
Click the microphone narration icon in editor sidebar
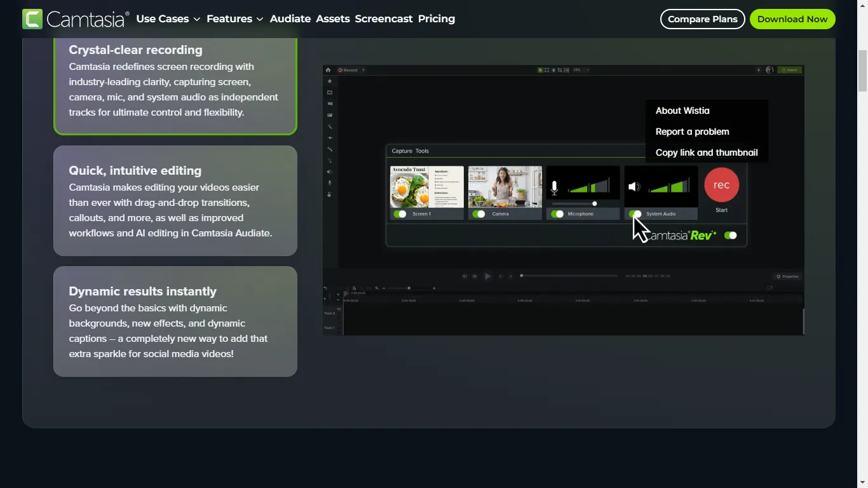[x=330, y=183]
